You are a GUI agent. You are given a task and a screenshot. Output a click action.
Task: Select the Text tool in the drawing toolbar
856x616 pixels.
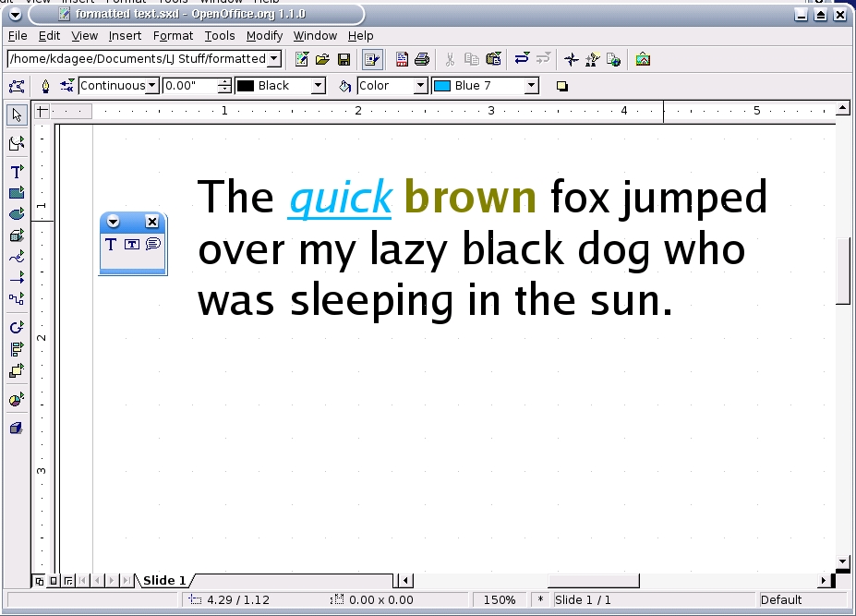pos(16,171)
